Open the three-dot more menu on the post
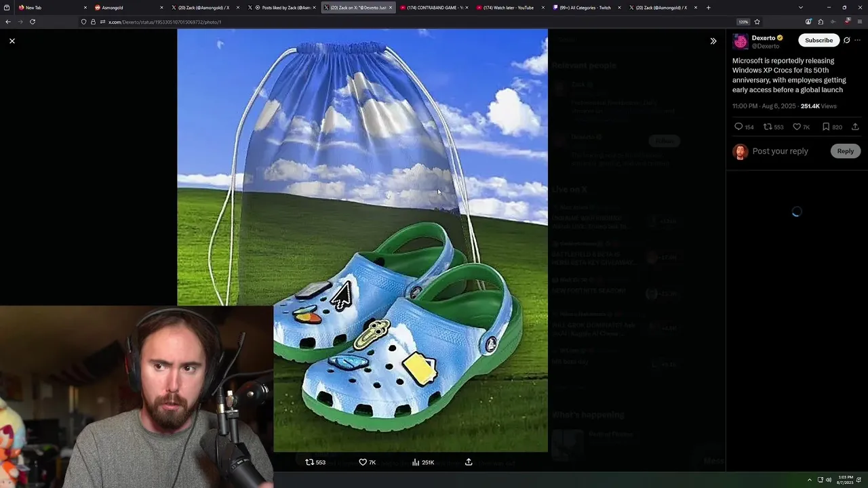Image resolution: width=868 pixels, height=488 pixels. point(859,41)
